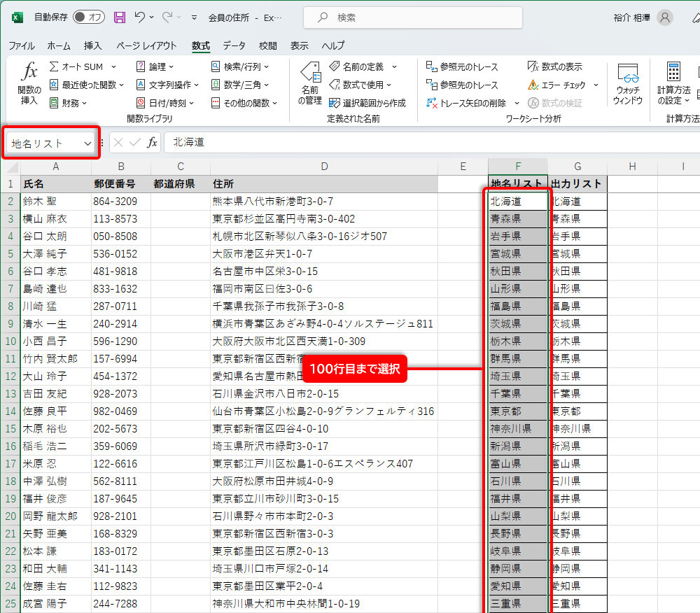The height and width of the screenshot is (613, 700).
Task: Click the save floppy disk icon
Action: coord(120,17)
